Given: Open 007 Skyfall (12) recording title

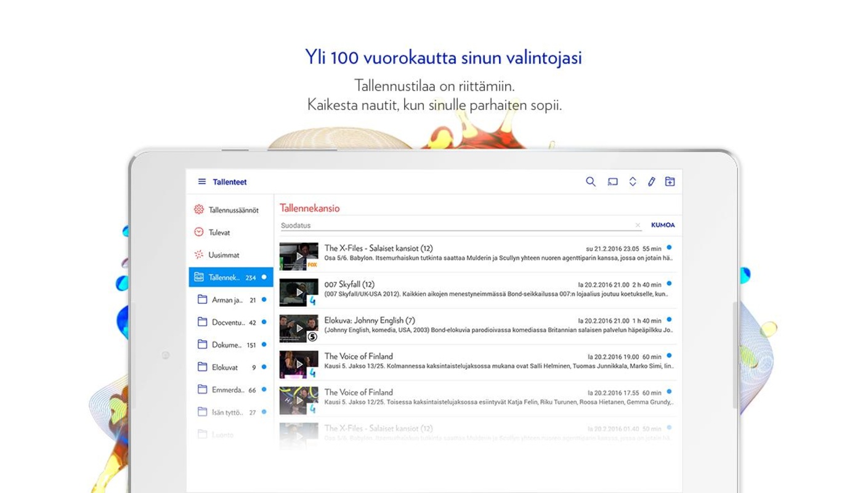Looking at the screenshot, I should click(349, 285).
